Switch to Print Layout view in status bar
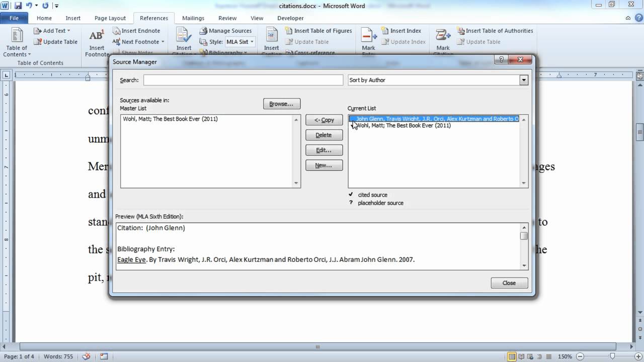 coord(512,356)
